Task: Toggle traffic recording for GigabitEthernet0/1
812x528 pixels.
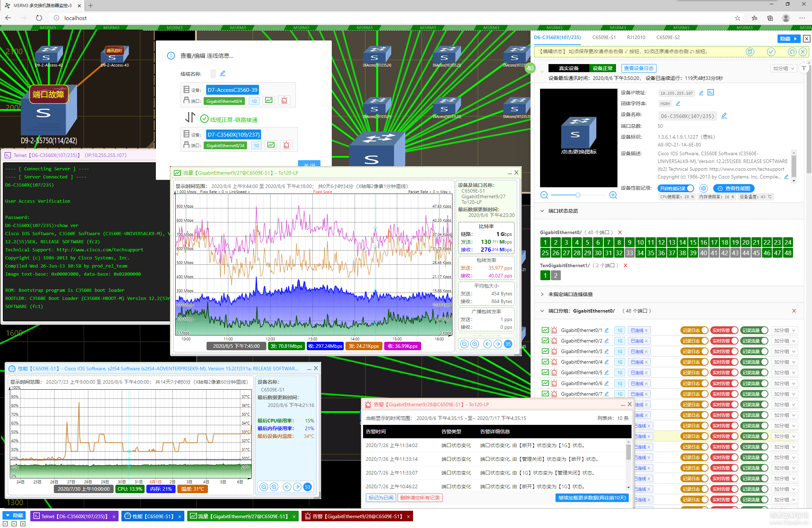Action: point(754,330)
